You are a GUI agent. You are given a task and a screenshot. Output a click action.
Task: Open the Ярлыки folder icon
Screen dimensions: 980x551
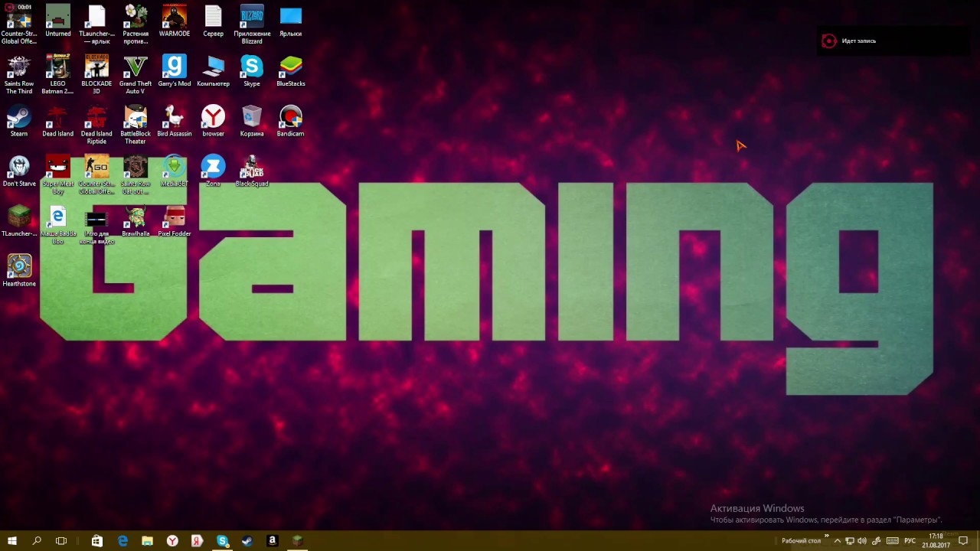point(290,21)
